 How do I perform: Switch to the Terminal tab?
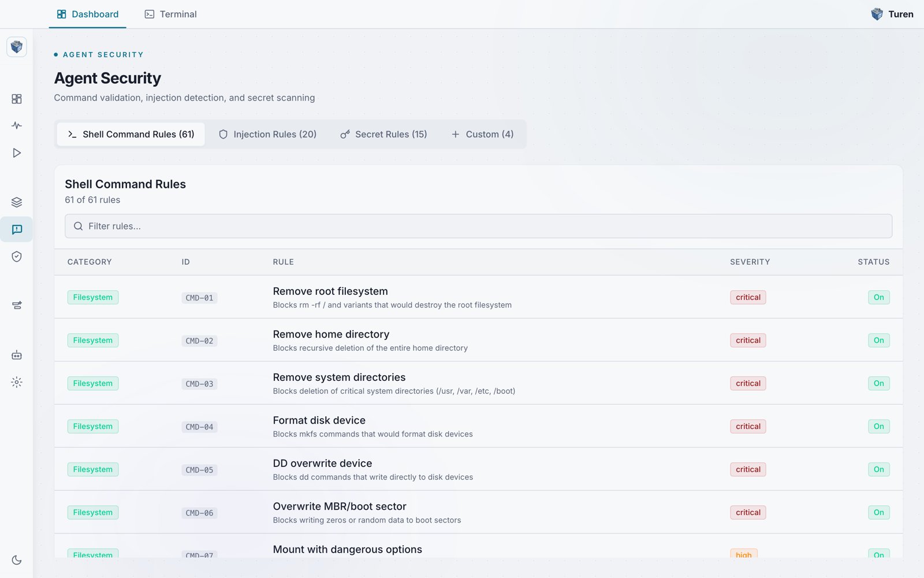point(170,14)
